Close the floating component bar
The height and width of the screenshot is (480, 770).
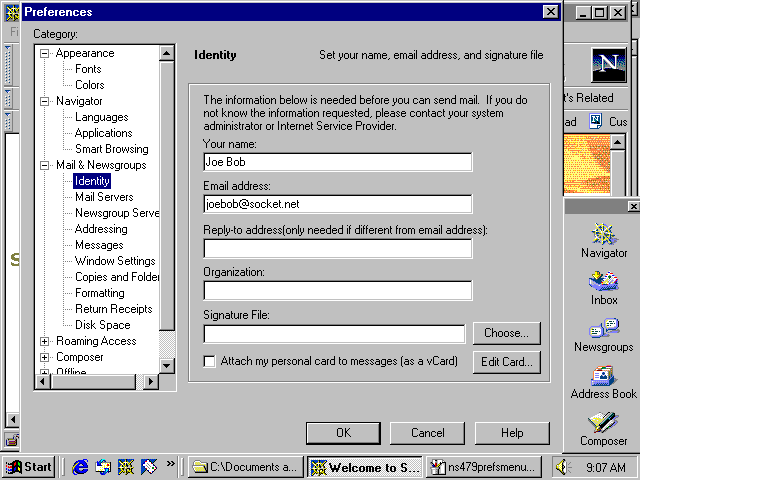633,206
